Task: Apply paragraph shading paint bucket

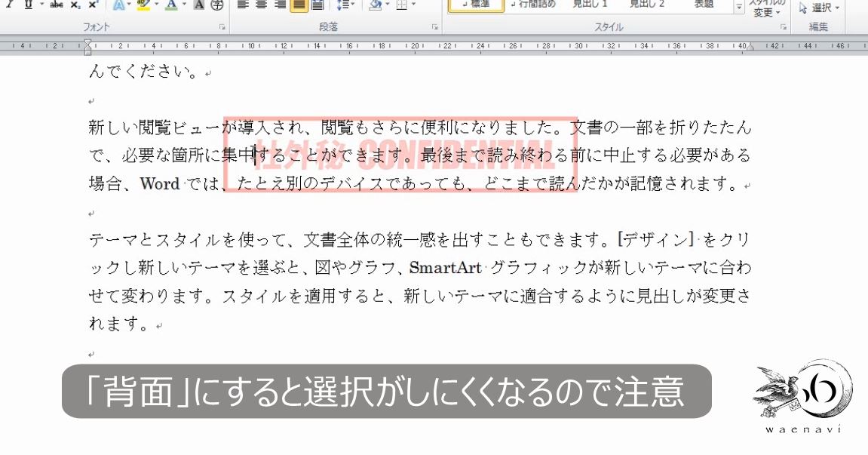Action: coord(376,5)
